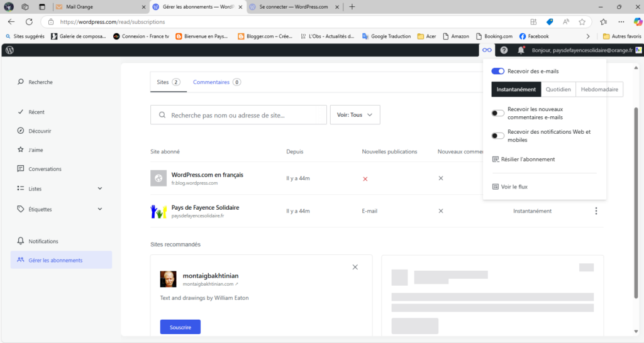644x343 pixels.
Task: Select the Quotidien email frequency option
Action: [x=558, y=89]
